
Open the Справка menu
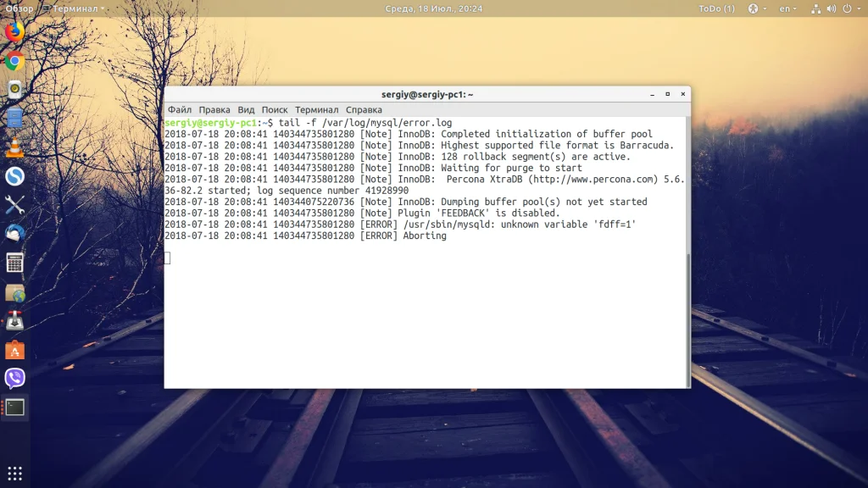tap(364, 109)
